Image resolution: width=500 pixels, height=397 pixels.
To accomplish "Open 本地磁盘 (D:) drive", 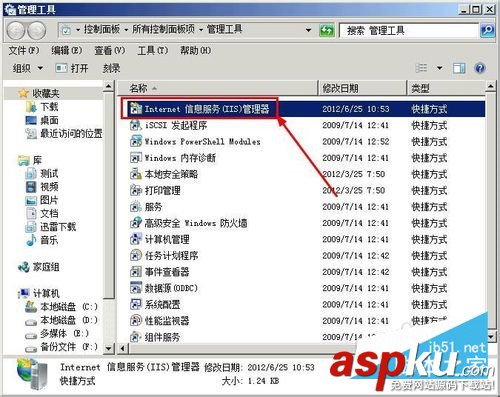I will [x=69, y=320].
